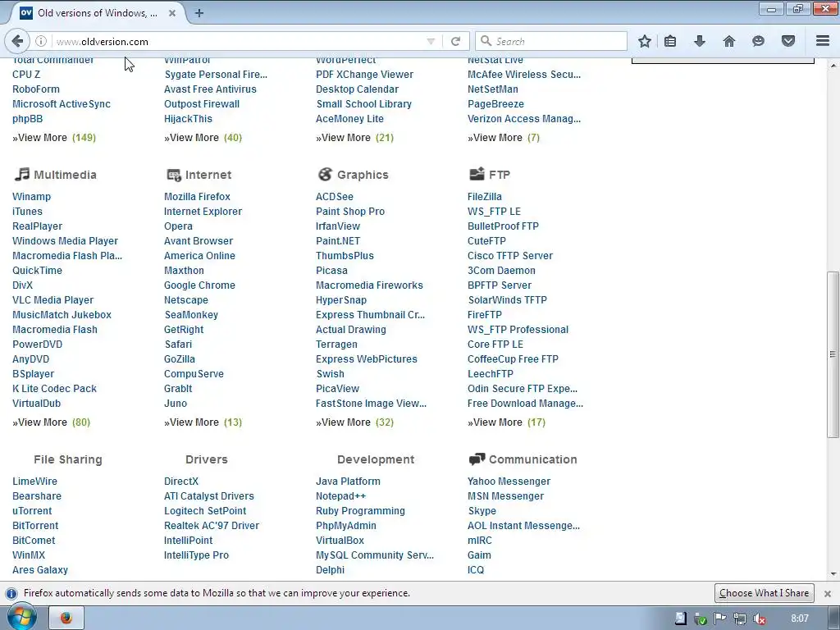The image size is (840, 630).
Task: Click the network tray icon
Action: pos(740,619)
